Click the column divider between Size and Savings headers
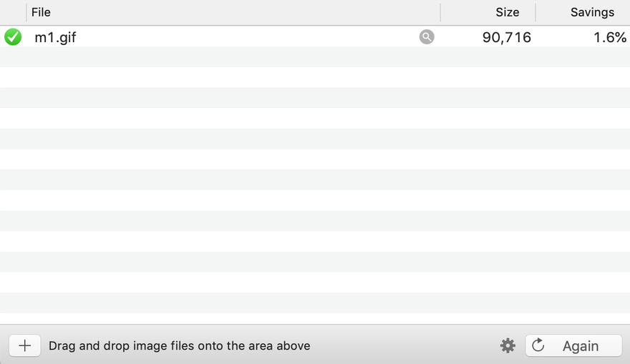Viewport: 630px width, 364px height. (x=535, y=12)
